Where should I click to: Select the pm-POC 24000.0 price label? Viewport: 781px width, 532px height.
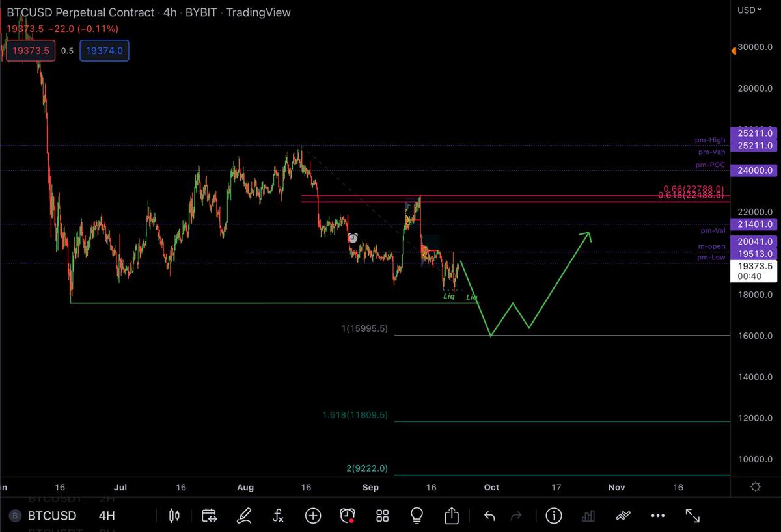pyautogui.click(x=755, y=170)
